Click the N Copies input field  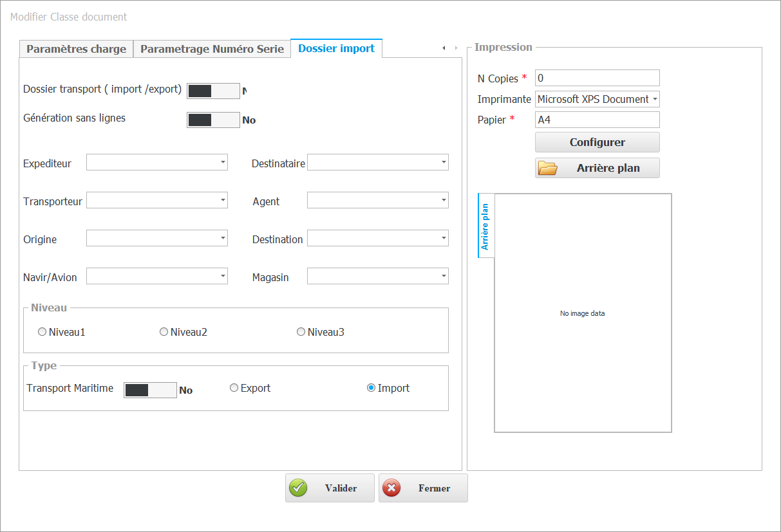(597, 78)
